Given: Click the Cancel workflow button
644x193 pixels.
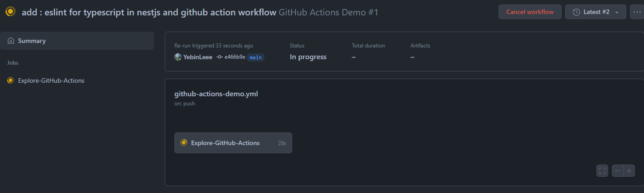Looking at the screenshot, I should (530, 12).
